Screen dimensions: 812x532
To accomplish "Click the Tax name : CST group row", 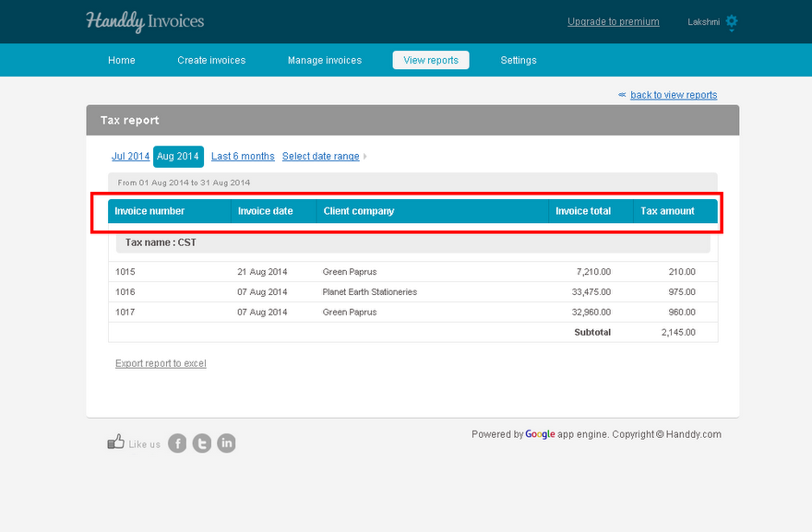I will (x=412, y=242).
